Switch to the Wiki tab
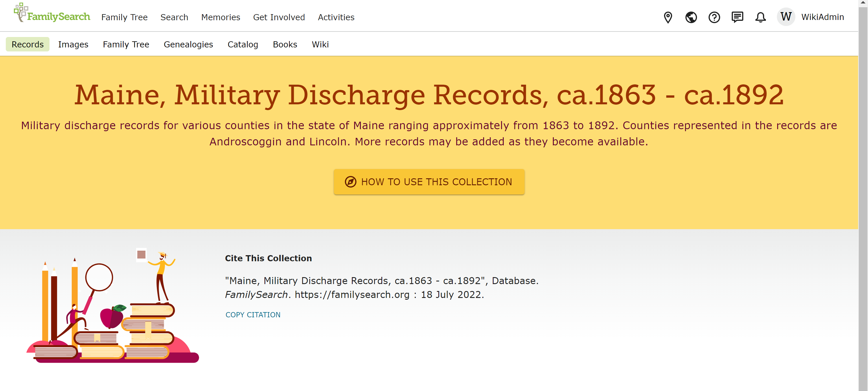Viewport: 868px width, 391px height. pyautogui.click(x=320, y=45)
